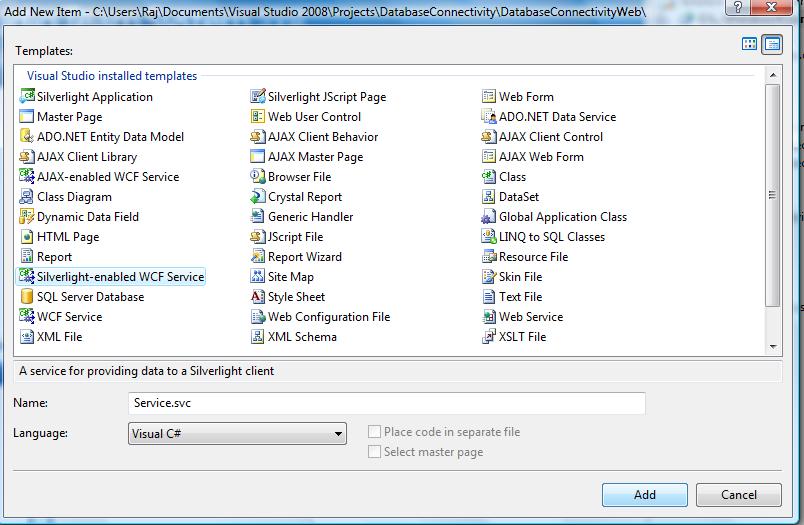Select Silverlight-enabled WCF Service icon
Viewport: 804px width, 525px height.
(27, 276)
